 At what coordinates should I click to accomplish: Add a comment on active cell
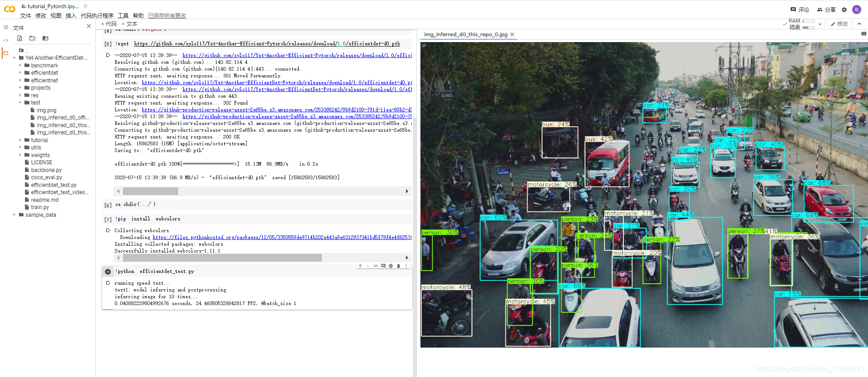[x=383, y=266]
